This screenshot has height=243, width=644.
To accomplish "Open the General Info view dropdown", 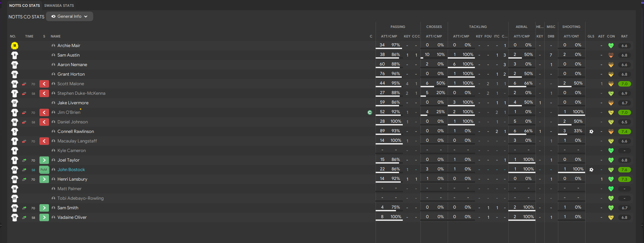I will pos(69,16).
